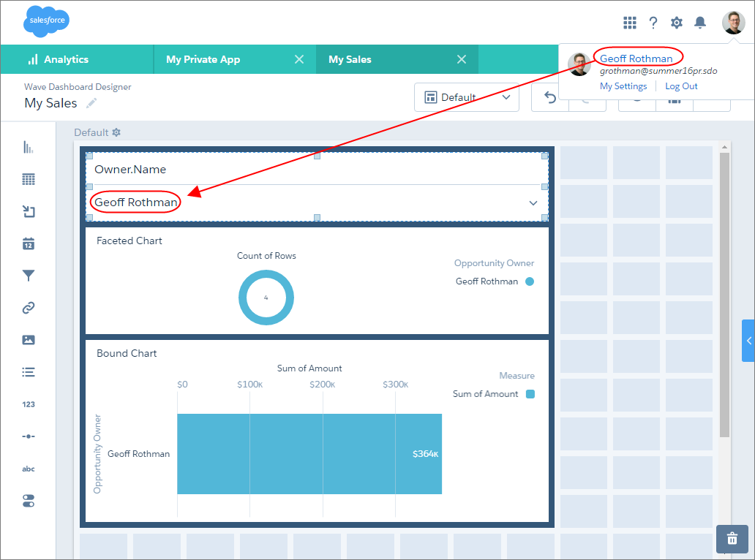Expand the right side panel arrow
Viewport: 755px width, 560px height.
pos(748,341)
